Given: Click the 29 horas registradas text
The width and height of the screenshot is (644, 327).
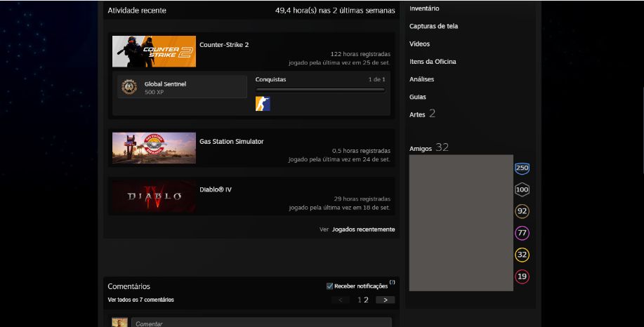Looking at the screenshot, I should (362, 199).
